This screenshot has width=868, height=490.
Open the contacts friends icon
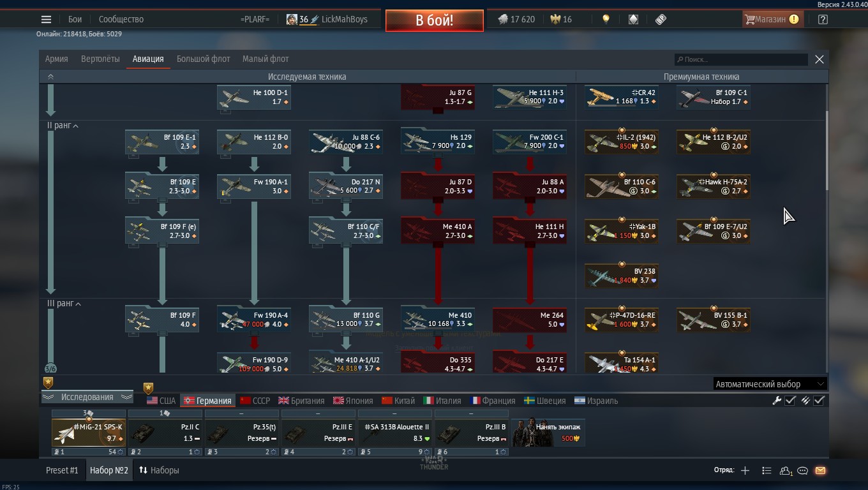click(x=786, y=471)
